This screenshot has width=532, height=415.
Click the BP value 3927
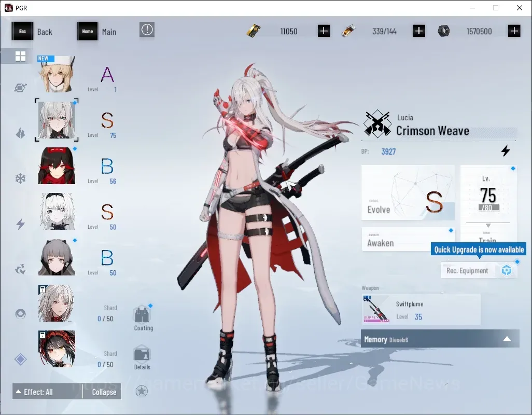click(x=388, y=151)
